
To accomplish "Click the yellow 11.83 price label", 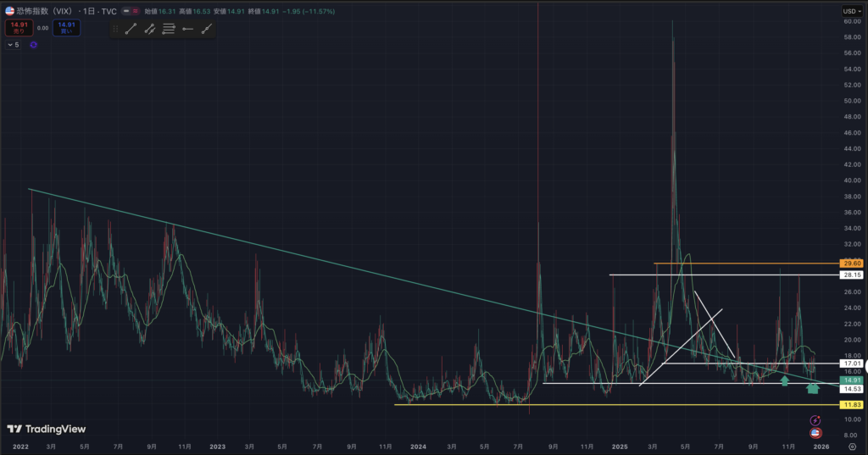I will click(851, 405).
